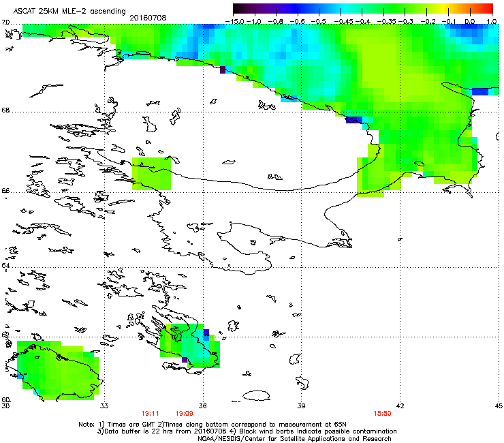Click the NOAA/NESDIS credit line

pyautogui.click(x=294, y=439)
